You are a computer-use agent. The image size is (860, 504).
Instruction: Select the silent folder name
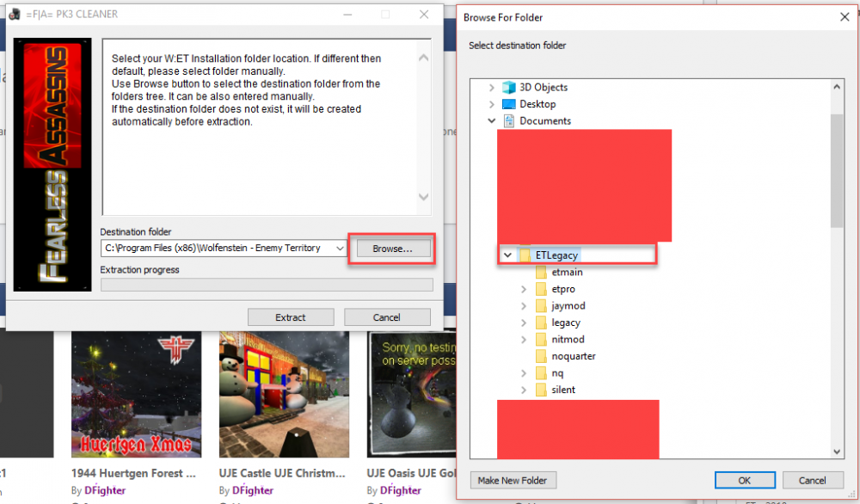click(x=563, y=390)
